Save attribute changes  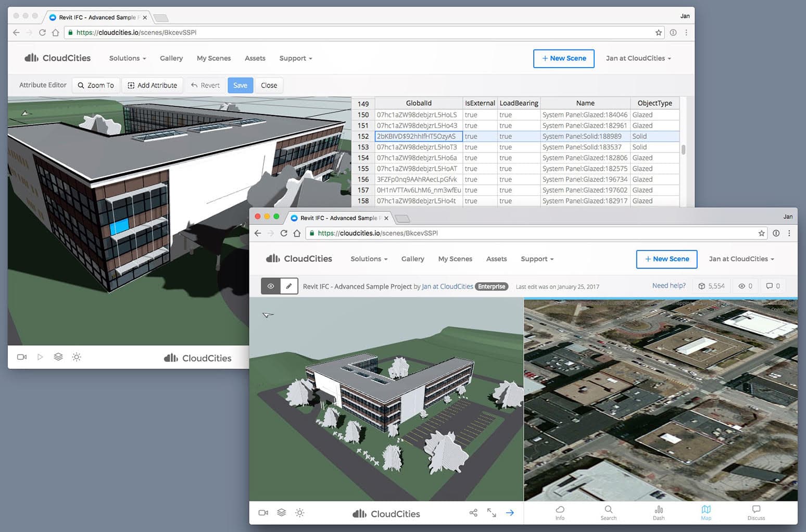tap(240, 85)
